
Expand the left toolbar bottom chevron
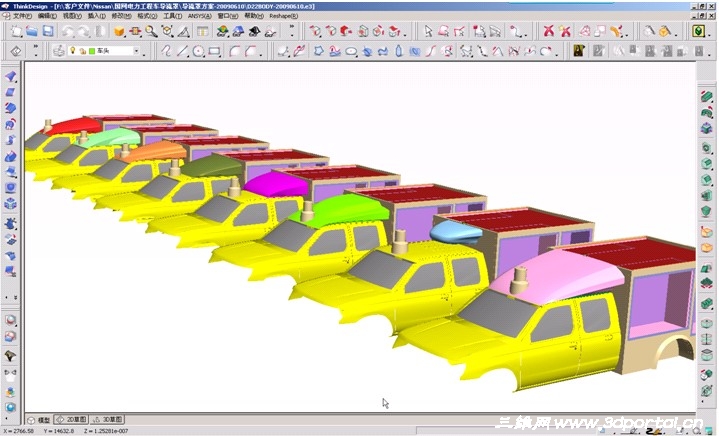point(15,298)
